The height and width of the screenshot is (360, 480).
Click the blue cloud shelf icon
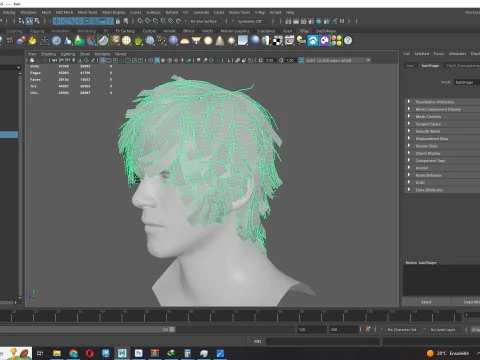click(x=313, y=41)
